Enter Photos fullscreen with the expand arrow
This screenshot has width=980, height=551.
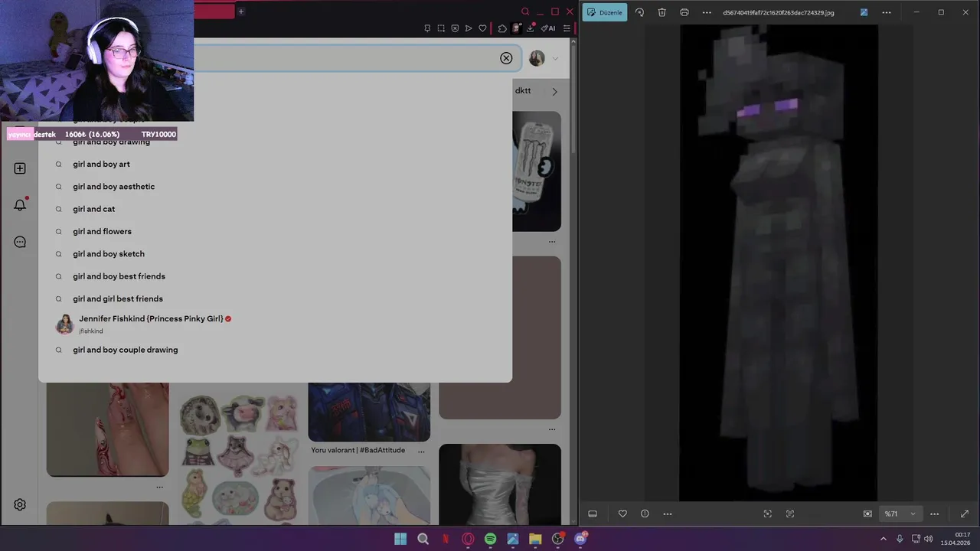point(964,514)
